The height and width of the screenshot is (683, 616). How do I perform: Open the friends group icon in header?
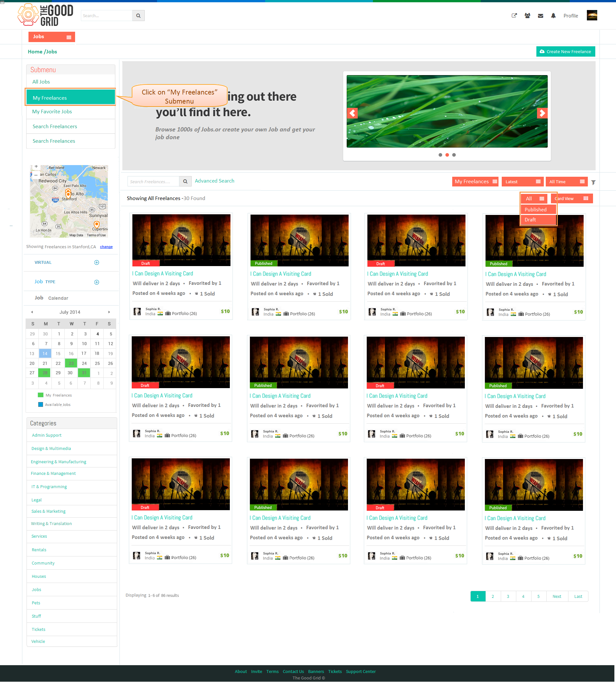527,16
